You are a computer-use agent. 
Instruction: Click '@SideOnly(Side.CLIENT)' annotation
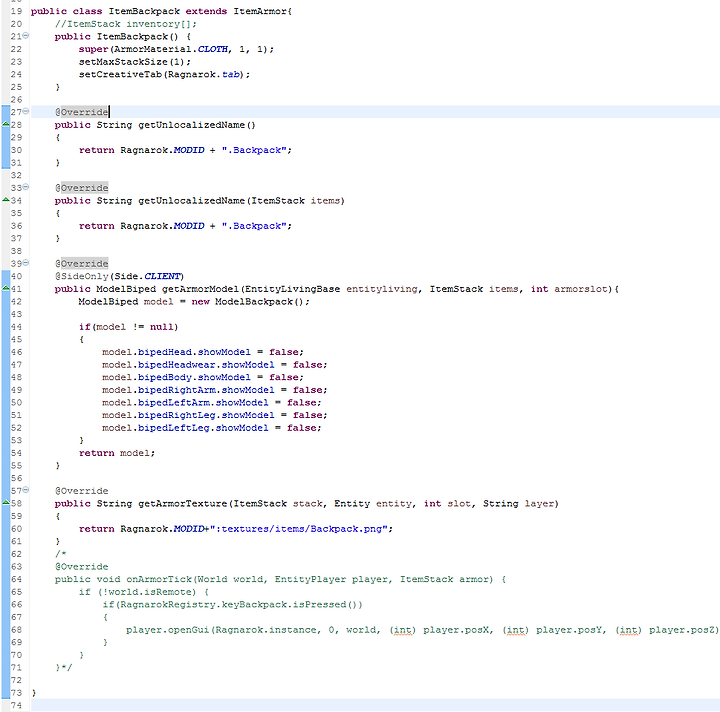[119, 276]
